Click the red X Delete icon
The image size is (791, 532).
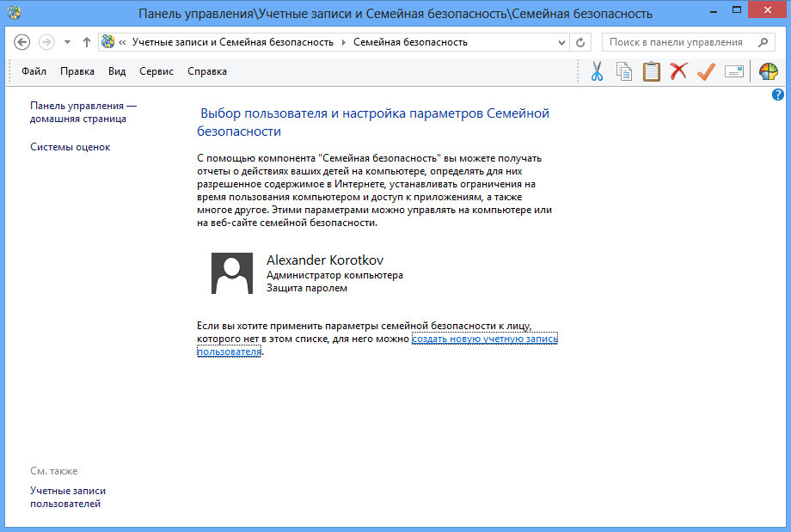coord(678,71)
